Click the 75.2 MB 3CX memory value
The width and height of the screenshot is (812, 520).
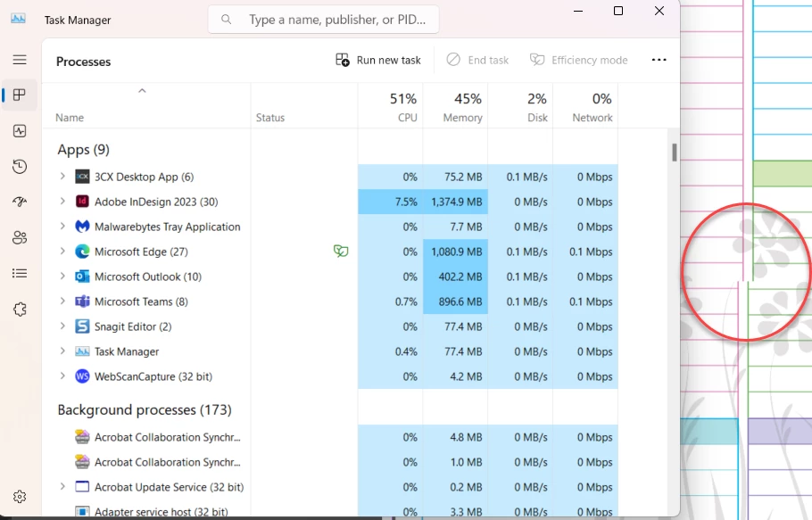[x=463, y=177]
